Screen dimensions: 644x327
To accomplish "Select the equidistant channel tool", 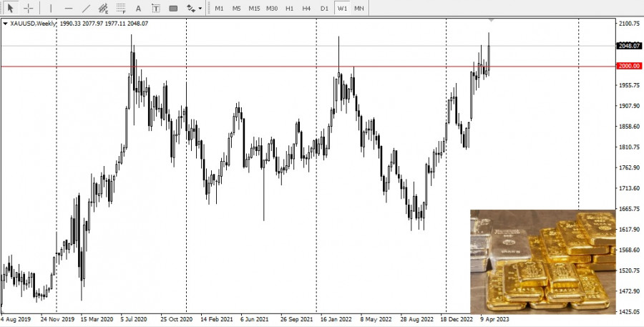I will coord(104,8).
